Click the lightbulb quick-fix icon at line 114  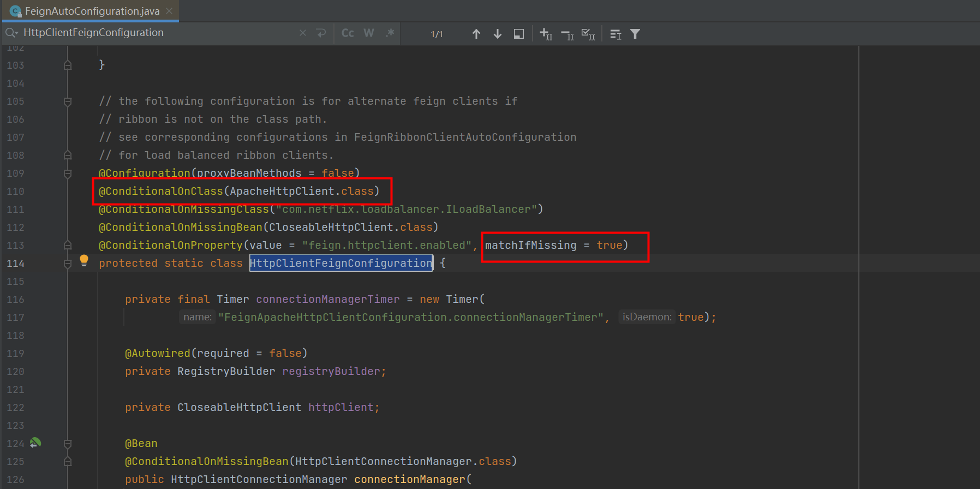click(x=84, y=260)
